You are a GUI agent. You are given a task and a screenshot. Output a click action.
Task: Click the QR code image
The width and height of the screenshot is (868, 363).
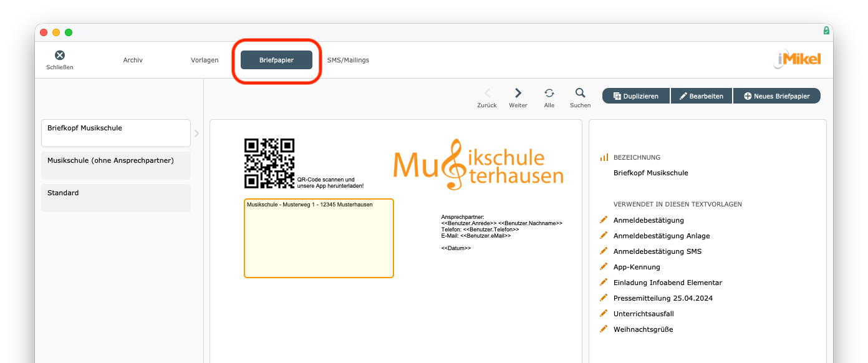tap(269, 163)
